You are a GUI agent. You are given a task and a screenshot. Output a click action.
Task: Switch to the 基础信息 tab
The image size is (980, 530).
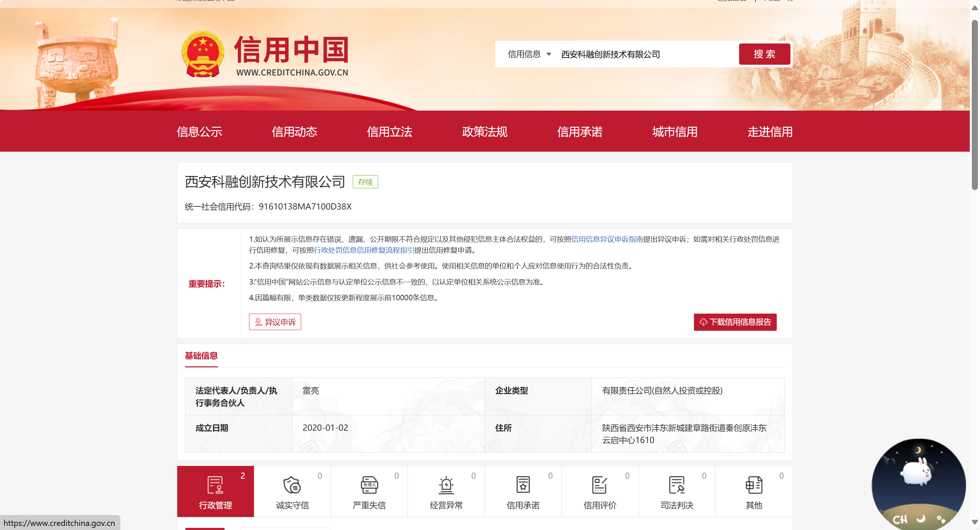201,356
